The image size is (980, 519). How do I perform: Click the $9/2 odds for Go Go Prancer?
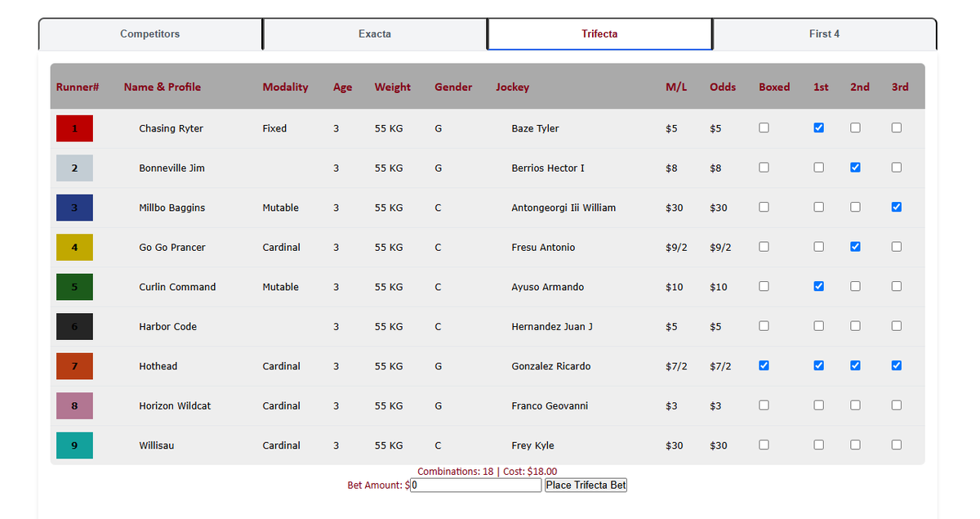point(720,248)
